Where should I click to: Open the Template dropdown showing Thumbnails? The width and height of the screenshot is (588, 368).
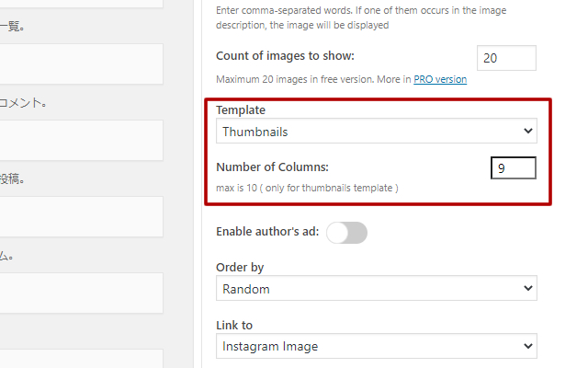pos(378,132)
